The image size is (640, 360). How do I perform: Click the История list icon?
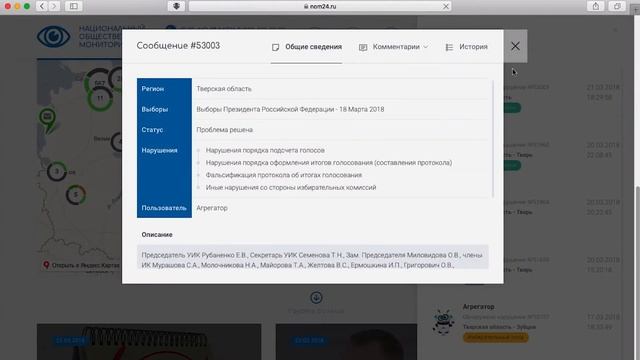(x=449, y=47)
